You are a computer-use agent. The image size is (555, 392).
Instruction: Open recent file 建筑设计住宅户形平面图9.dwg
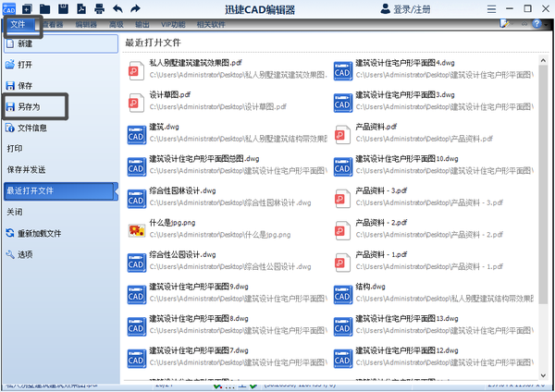point(228,293)
